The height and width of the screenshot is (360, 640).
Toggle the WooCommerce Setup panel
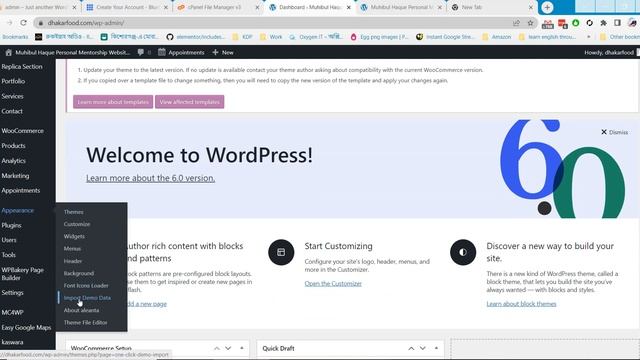point(242,348)
